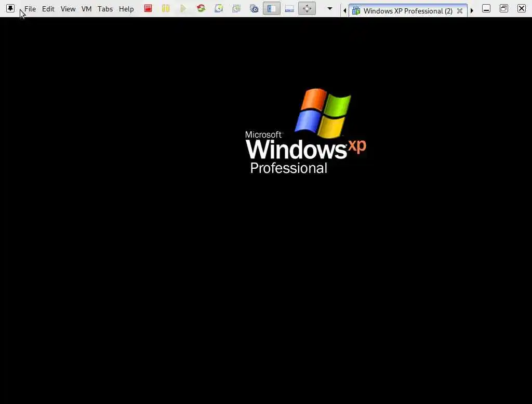Restart the guest with the reset icon
Image resolution: width=532 pixels, height=404 pixels.
pos(201,8)
